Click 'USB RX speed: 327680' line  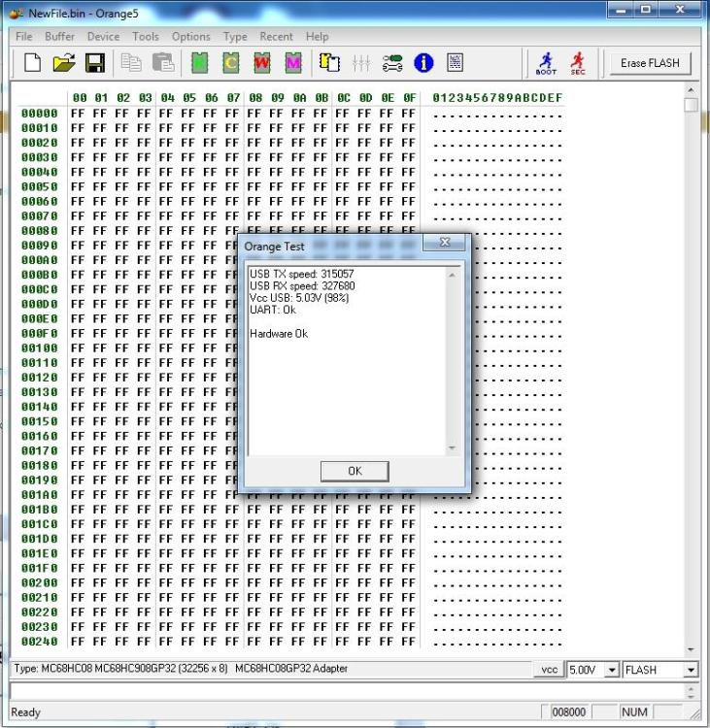pos(302,286)
